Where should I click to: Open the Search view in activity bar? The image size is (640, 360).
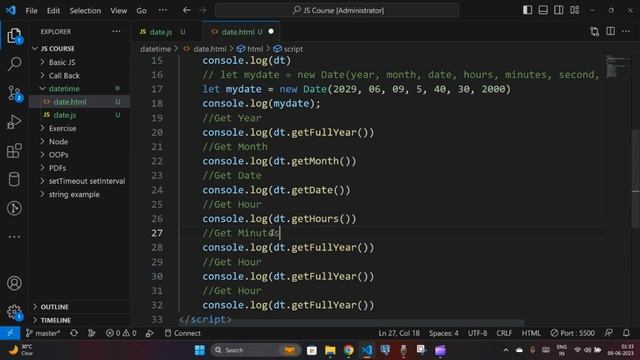click(x=14, y=64)
